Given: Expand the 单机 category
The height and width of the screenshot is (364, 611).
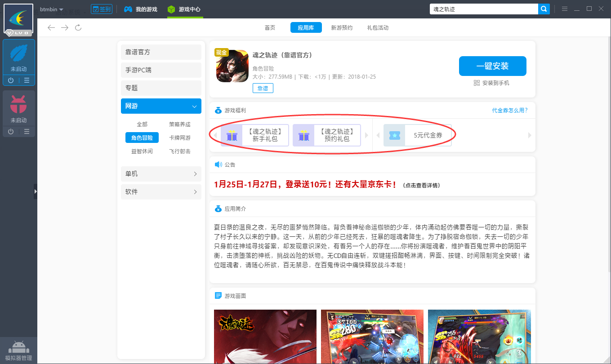Looking at the screenshot, I should (161, 174).
